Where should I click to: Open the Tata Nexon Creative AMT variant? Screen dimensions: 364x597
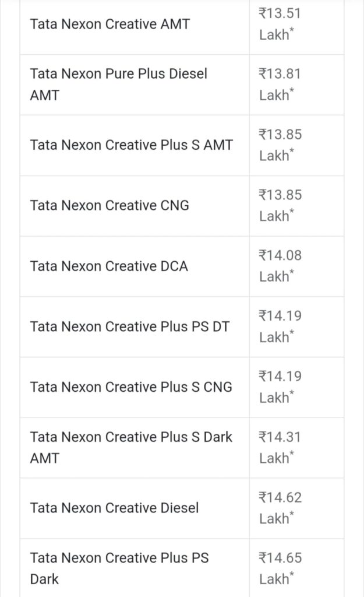pos(109,24)
